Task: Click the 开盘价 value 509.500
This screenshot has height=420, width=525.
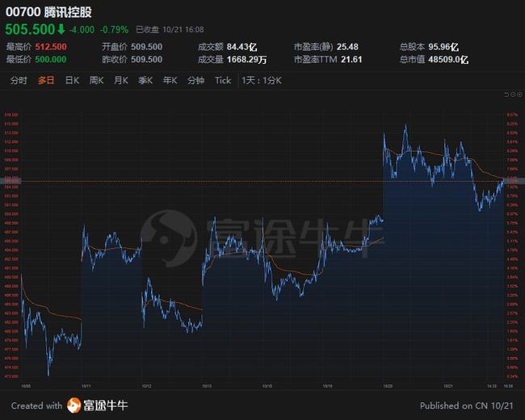Action: pos(147,47)
